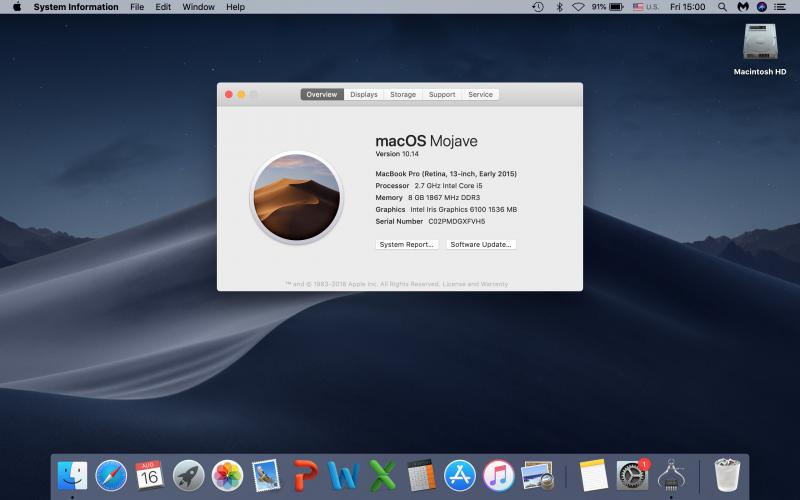
Task: Click the battery status icon
Action: coord(616,7)
